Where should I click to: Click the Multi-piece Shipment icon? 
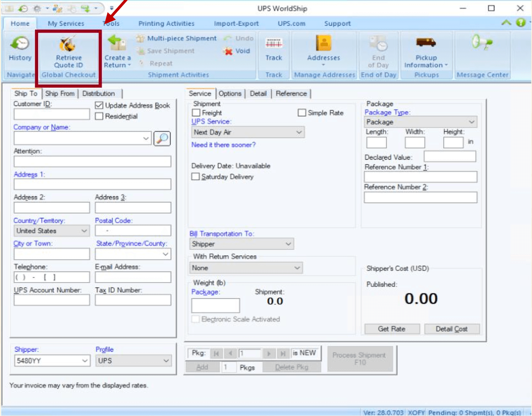point(140,38)
